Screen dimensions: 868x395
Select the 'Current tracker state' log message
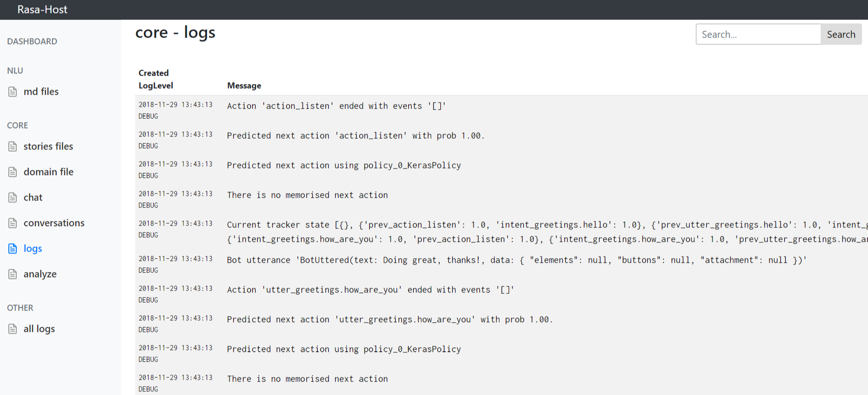point(547,232)
